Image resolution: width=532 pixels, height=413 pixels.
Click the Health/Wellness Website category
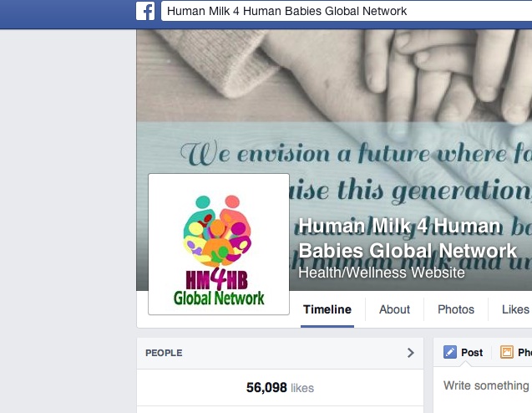click(x=382, y=273)
